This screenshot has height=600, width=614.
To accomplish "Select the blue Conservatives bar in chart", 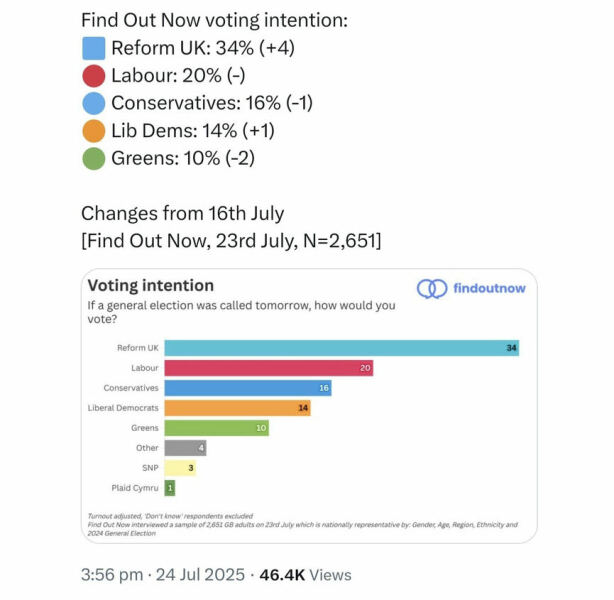I will (x=248, y=388).
